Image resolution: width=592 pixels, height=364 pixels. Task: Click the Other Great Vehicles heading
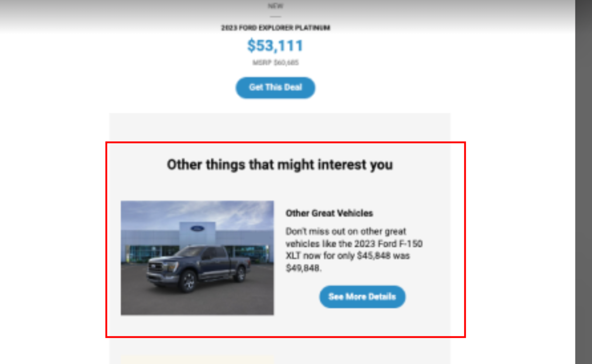tap(329, 213)
